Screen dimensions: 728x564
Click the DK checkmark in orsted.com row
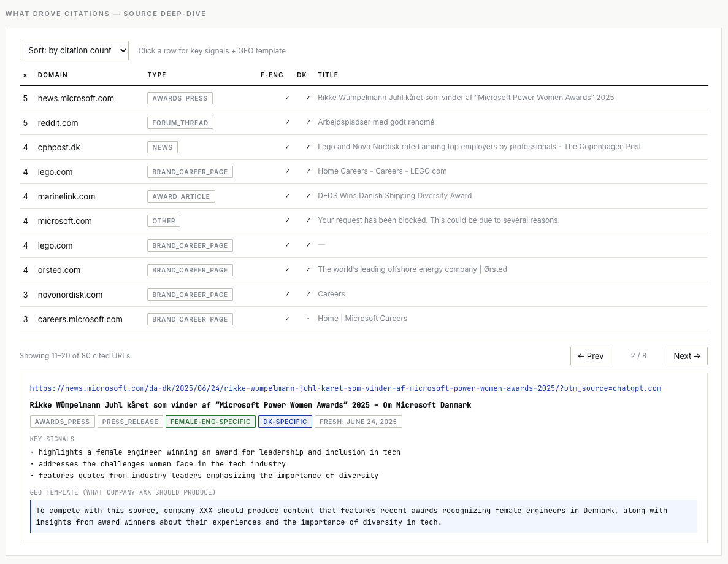(x=308, y=269)
